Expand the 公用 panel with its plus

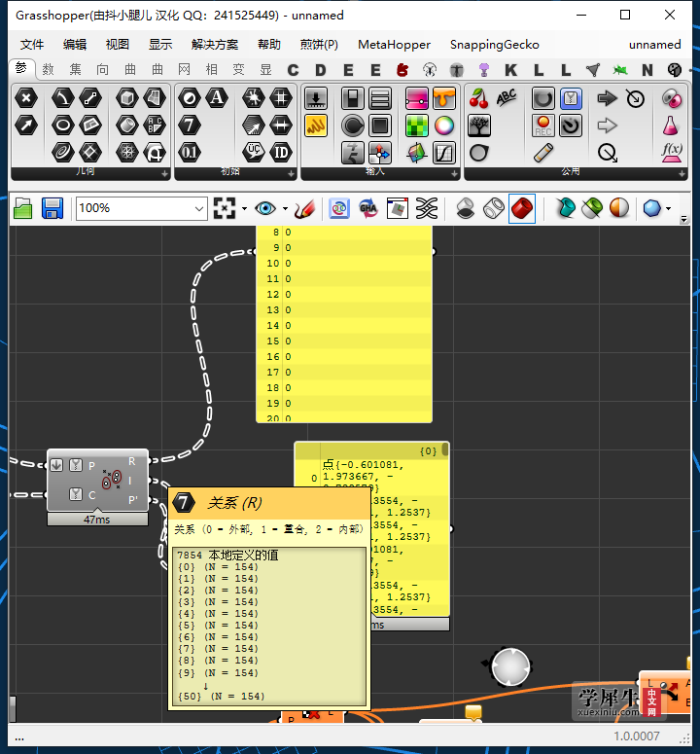682,174
